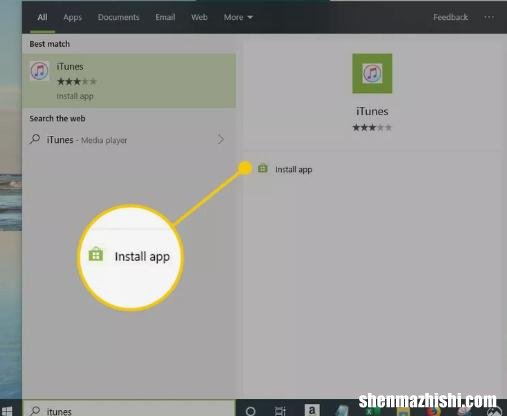Click the Store bag icon beside Install app
Image resolution: width=507 pixels, height=416 pixels.
point(263,168)
